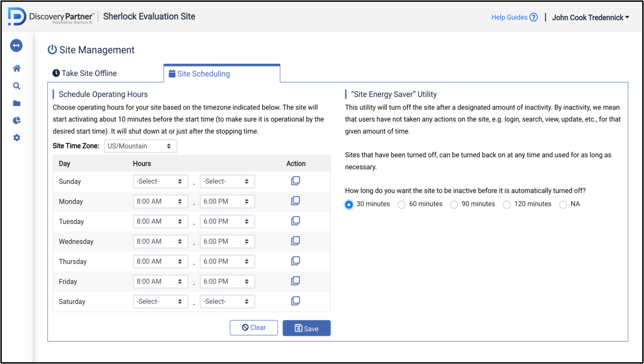The height and width of the screenshot is (364, 644).
Task: Choose the NA inactivity radio button
Action: click(x=563, y=205)
